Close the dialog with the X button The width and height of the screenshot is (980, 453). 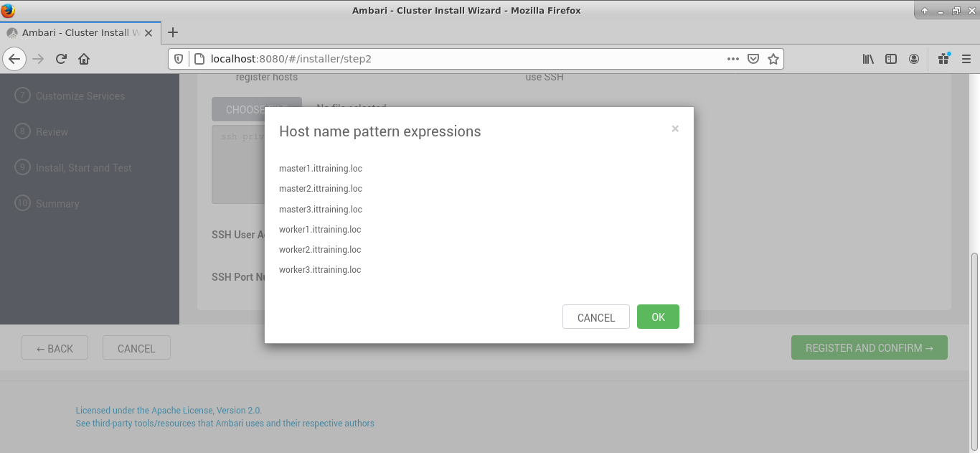point(675,129)
